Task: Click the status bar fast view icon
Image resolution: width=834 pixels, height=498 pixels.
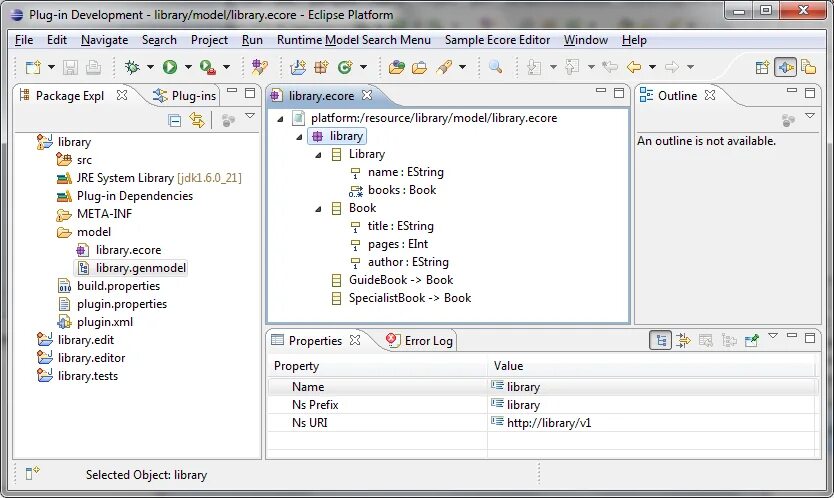Action: 32,472
